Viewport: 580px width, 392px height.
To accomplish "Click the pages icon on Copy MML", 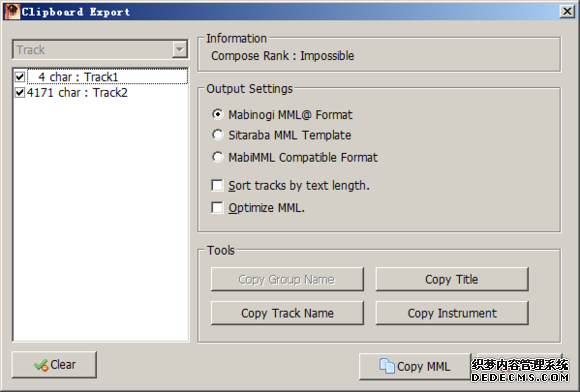I will (x=387, y=366).
